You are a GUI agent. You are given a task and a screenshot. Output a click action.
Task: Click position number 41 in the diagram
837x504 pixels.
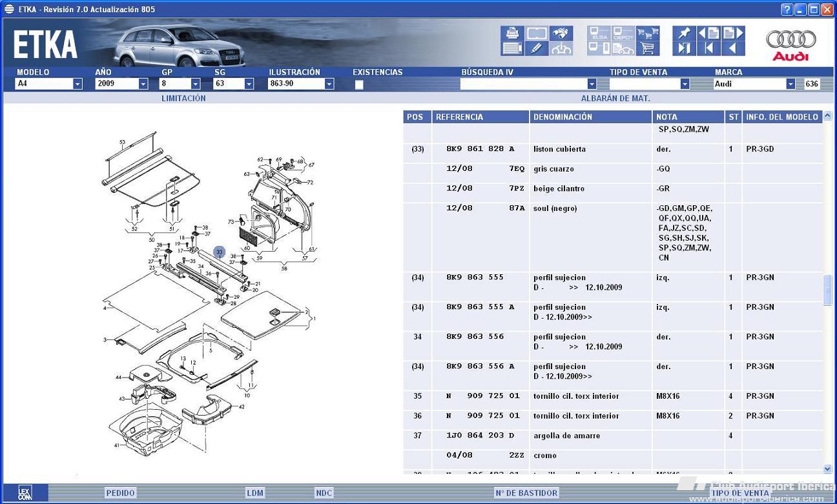pos(117,445)
